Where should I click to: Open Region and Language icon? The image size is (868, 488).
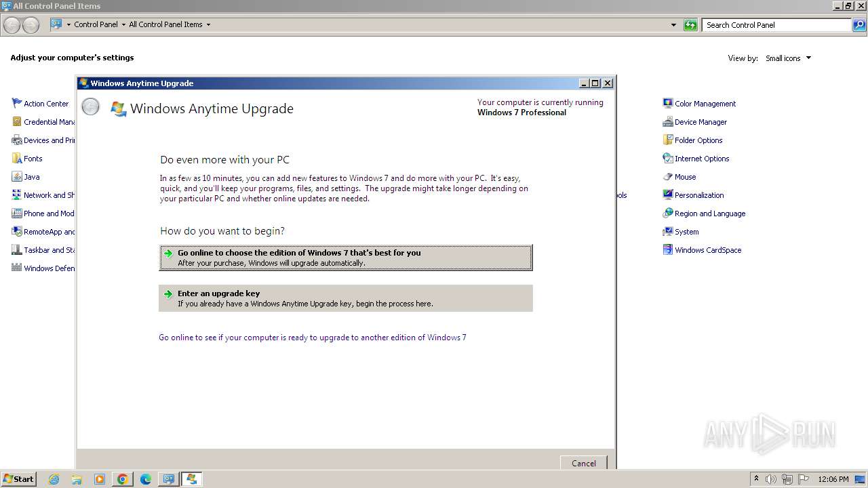click(x=668, y=213)
